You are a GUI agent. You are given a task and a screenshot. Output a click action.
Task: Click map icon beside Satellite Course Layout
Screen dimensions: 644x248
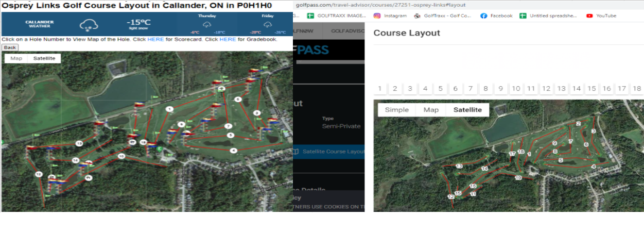click(x=296, y=152)
